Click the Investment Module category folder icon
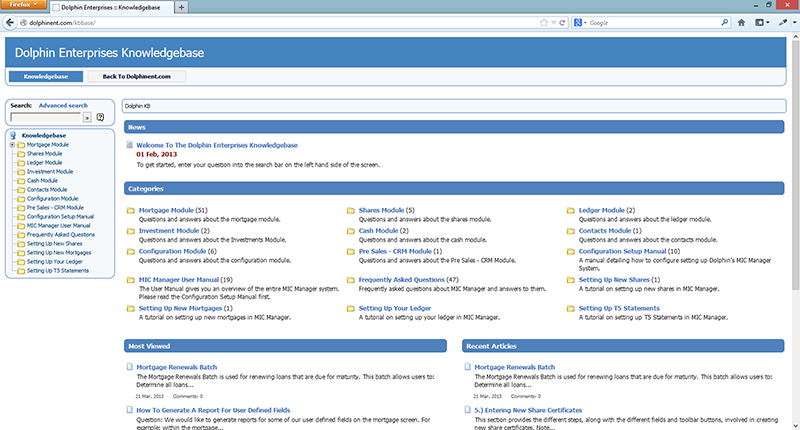This screenshot has height=430, width=800. [131, 231]
